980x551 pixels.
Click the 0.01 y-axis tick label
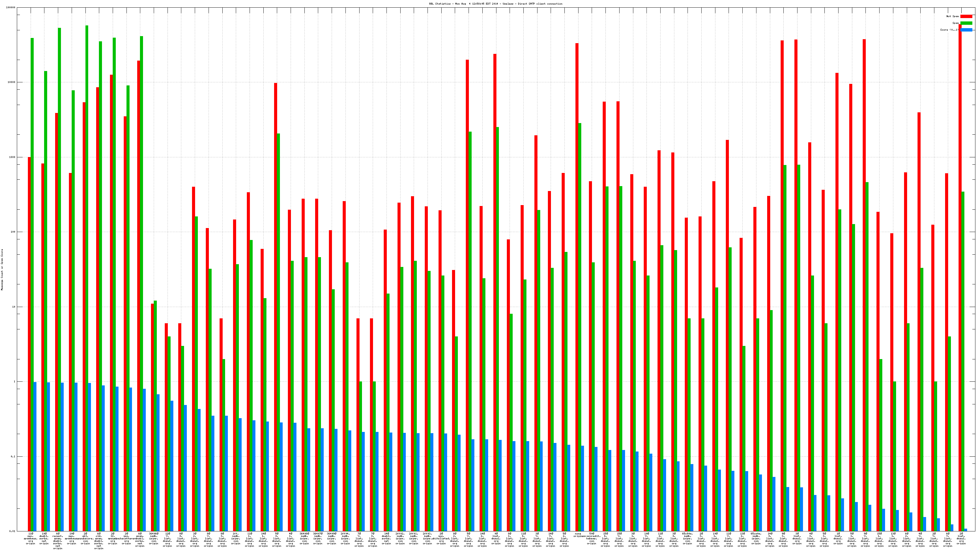[x=12, y=531]
